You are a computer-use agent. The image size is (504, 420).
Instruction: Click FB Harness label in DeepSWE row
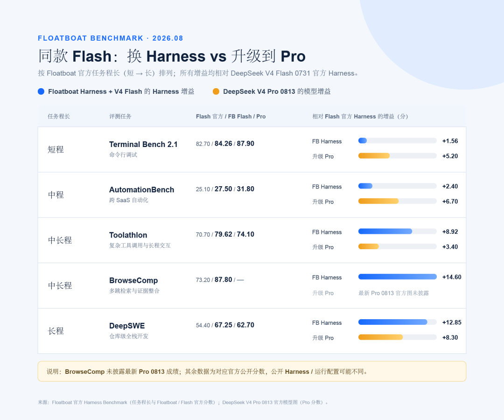tap(327, 322)
